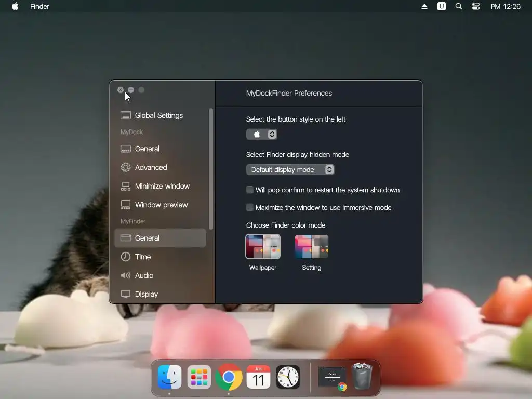Close the MyDockFinder Preferences window
This screenshot has width=532, height=399.
(x=121, y=90)
